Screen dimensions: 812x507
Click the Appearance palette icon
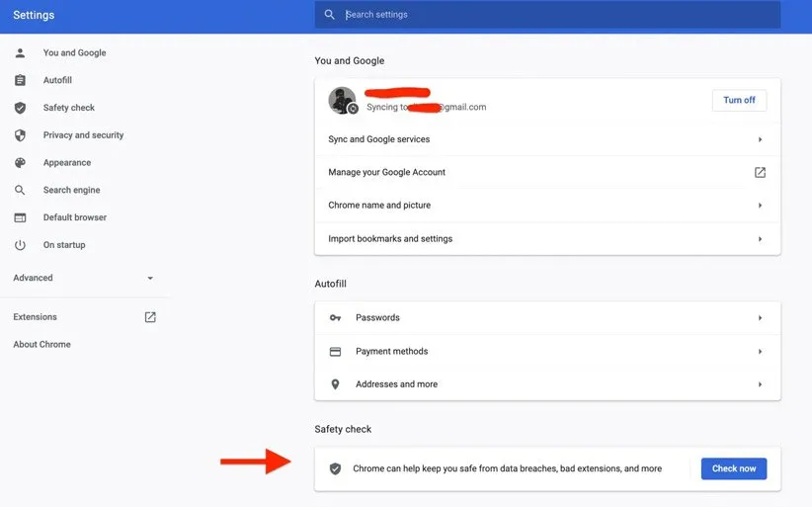tap(20, 163)
